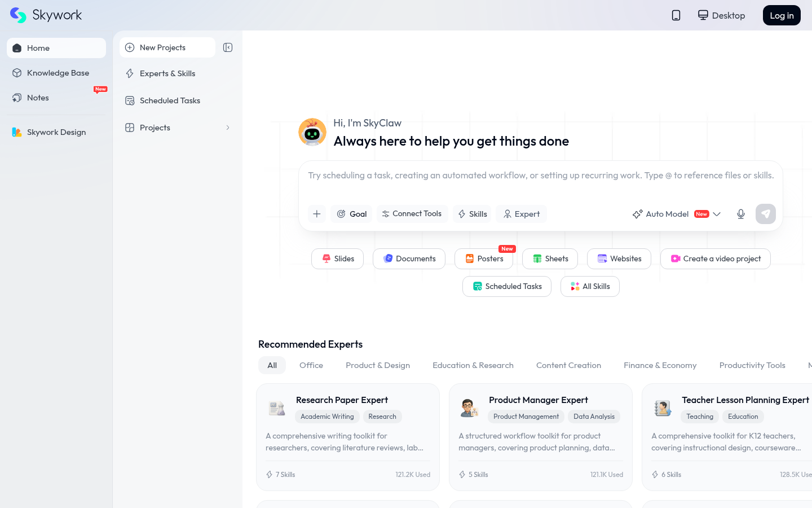Select the All experts tab
This screenshot has width=812, height=508.
[x=272, y=365]
